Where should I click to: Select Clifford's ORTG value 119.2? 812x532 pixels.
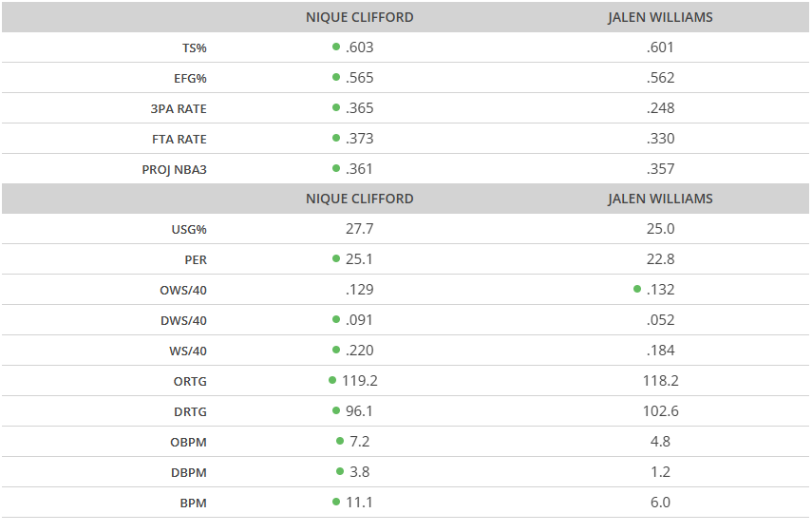tap(359, 381)
